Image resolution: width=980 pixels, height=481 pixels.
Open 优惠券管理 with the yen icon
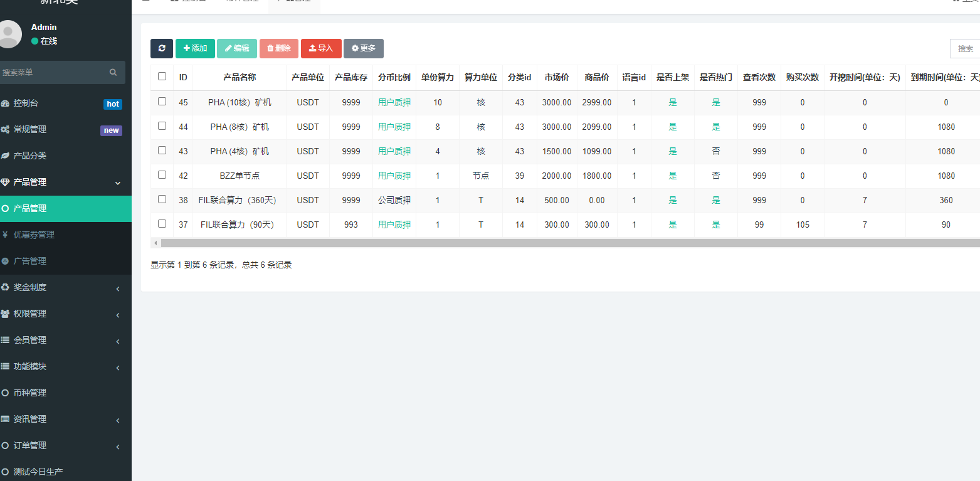click(x=34, y=235)
